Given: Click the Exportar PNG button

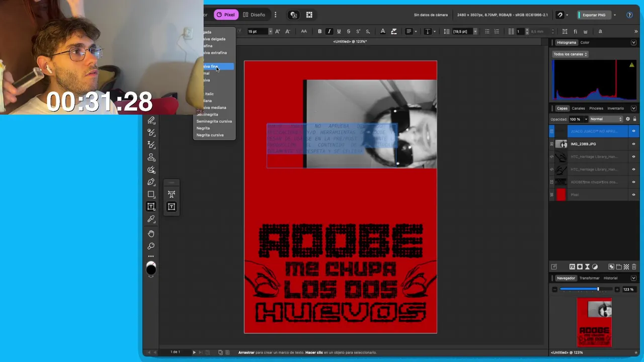Looking at the screenshot, I should (x=594, y=15).
